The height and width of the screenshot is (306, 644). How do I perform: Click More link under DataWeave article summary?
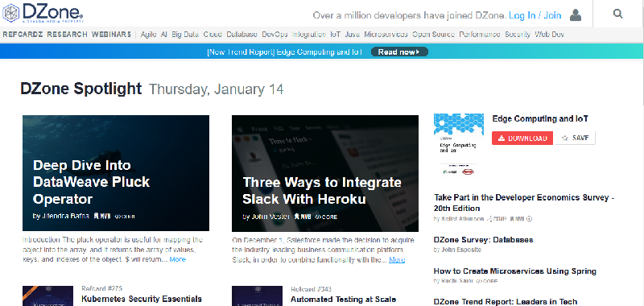(177, 259)
